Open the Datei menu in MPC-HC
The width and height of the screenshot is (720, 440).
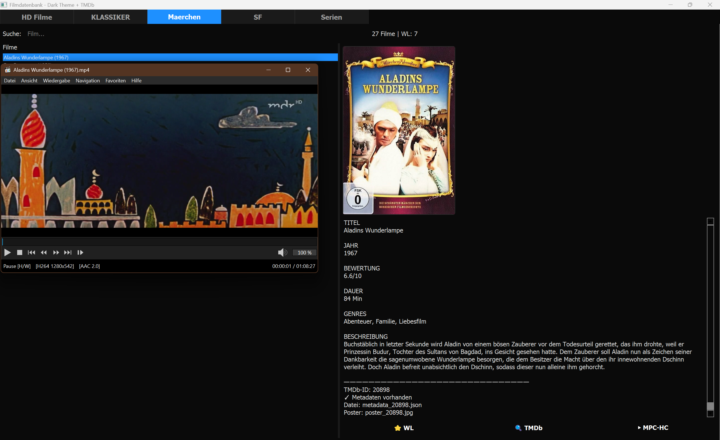[x=10, y=80]
